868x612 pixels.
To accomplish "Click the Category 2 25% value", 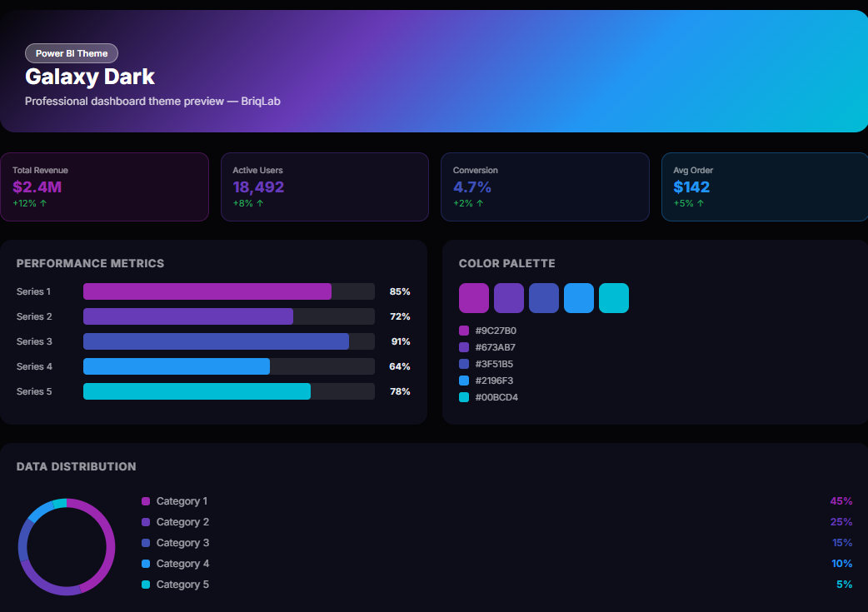I will click(x=841, y=522).
